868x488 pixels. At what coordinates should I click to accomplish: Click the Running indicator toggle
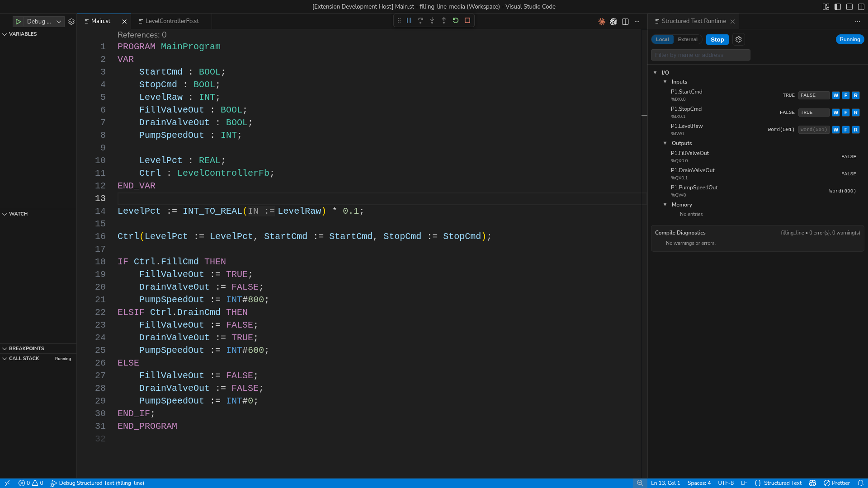coord(849,39)
